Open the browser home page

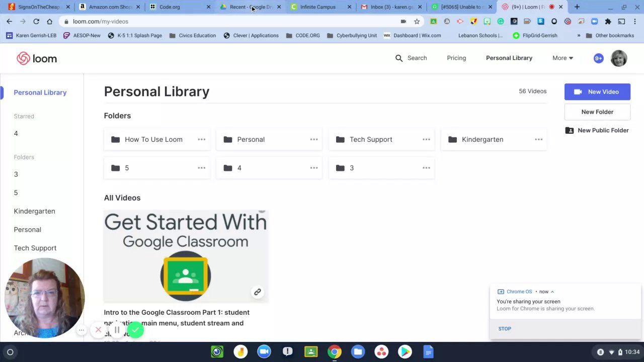(x=49, y=22)
